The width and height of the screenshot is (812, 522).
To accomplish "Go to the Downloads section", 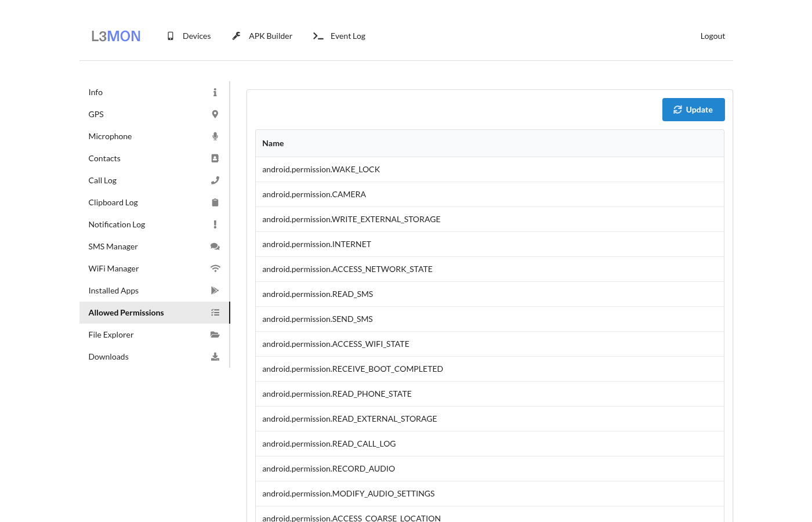I will coord(154,357).
